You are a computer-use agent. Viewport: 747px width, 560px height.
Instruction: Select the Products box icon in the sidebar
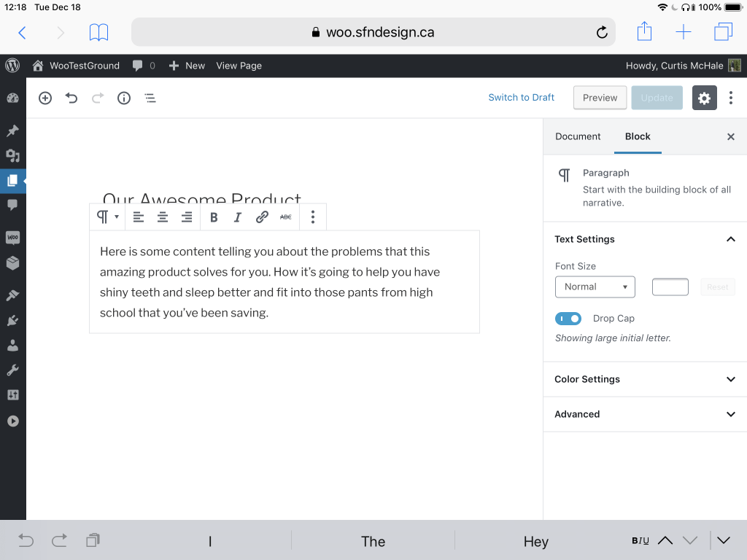pyautogui.click(x=12, y=263)
